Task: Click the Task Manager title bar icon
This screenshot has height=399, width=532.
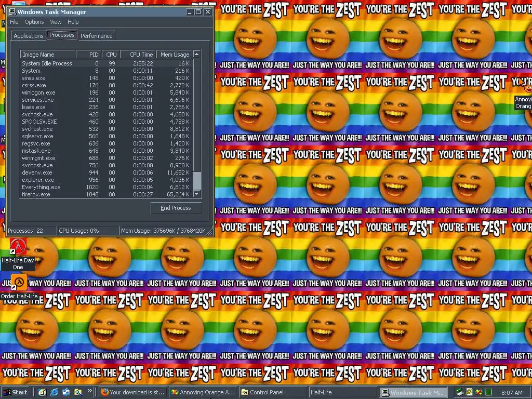Action: coord(12,12)
